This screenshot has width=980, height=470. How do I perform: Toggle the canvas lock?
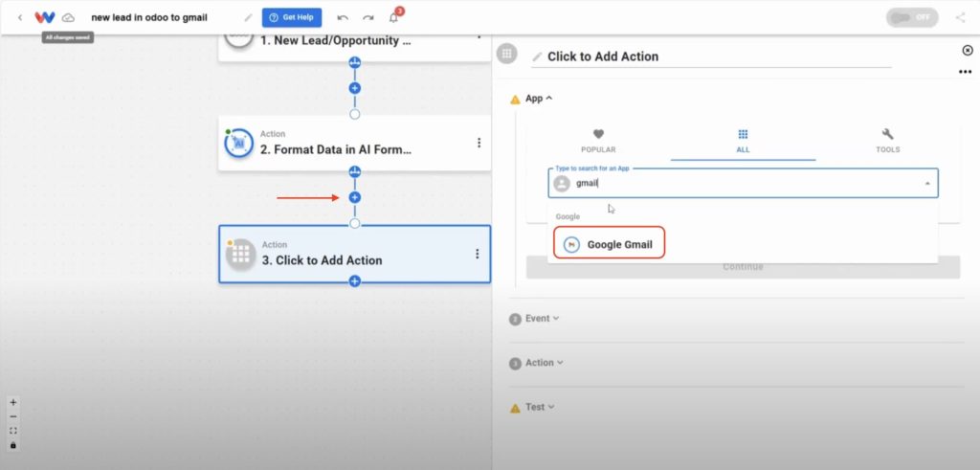tap(13, 445)
